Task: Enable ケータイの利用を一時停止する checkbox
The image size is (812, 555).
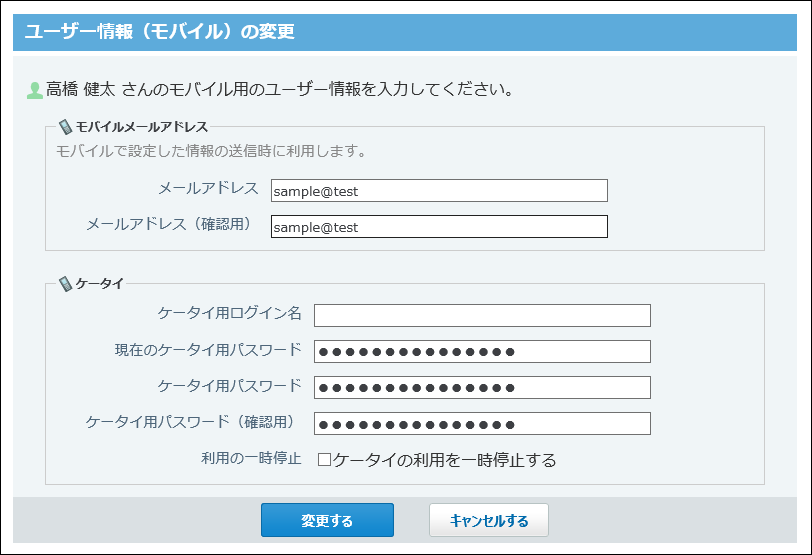Action: coord(324,460)
